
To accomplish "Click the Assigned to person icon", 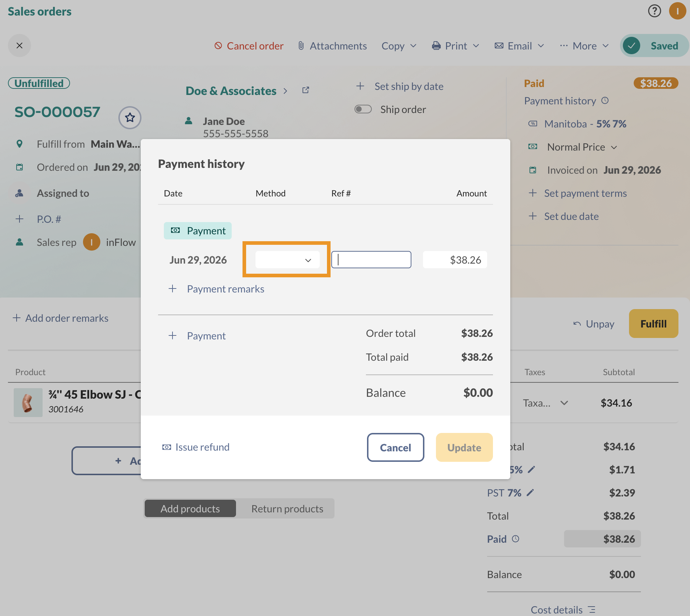I will (x=19, y=193).
